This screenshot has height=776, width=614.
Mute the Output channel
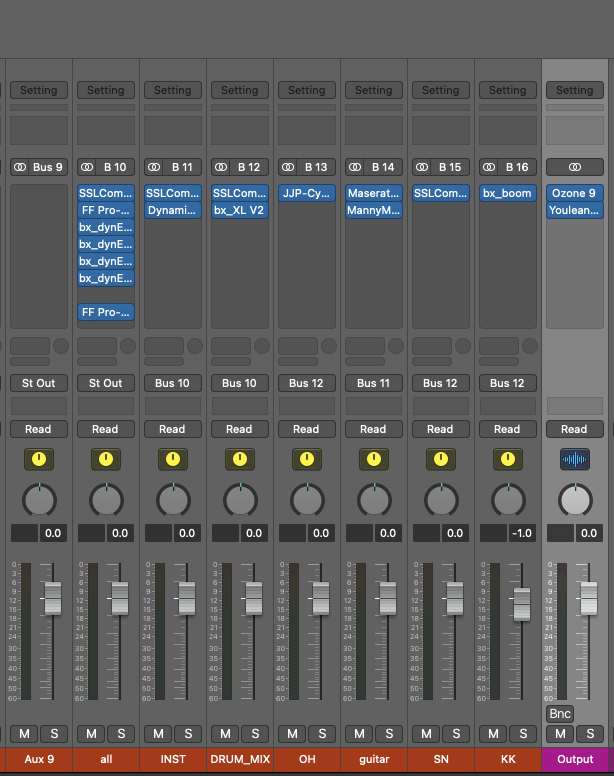[x=560, y=734]
